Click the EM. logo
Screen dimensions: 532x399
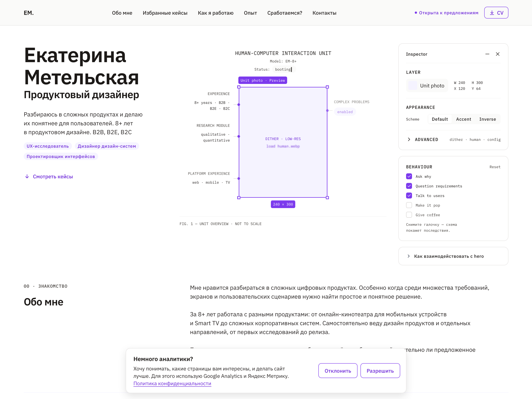pyautogui.click(x=29, y=13)
